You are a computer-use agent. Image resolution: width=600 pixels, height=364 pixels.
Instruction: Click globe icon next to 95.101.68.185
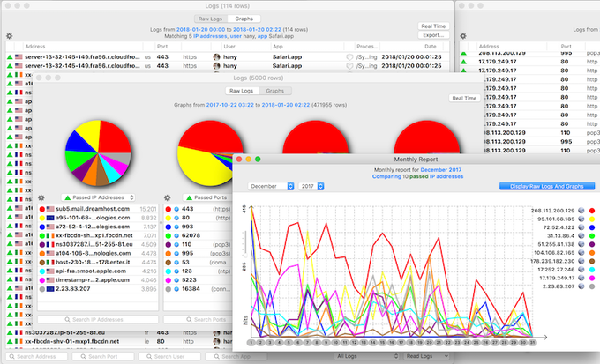click(x=581, y=219)
